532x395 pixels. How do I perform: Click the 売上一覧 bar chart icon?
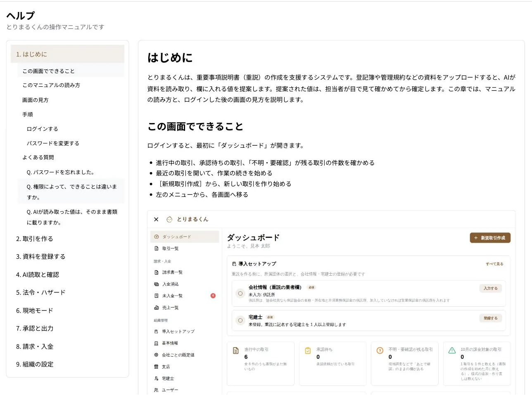(x=157, y=307)
